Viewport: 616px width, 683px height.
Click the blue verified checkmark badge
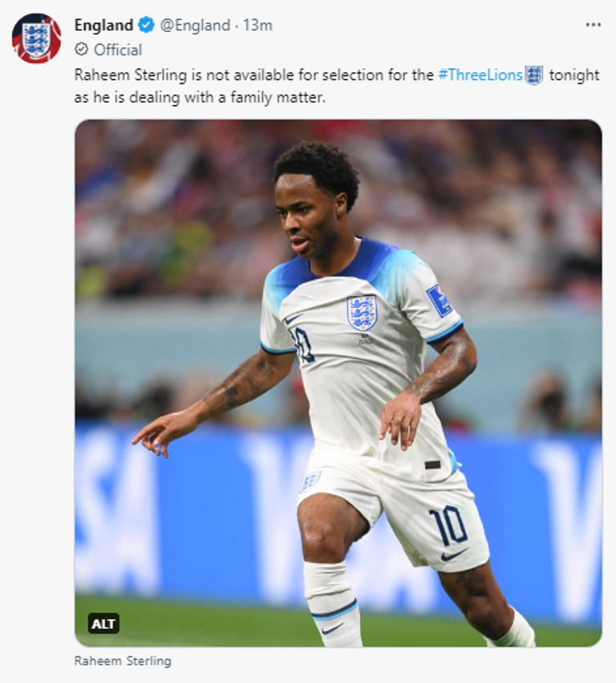click(146, 25)
